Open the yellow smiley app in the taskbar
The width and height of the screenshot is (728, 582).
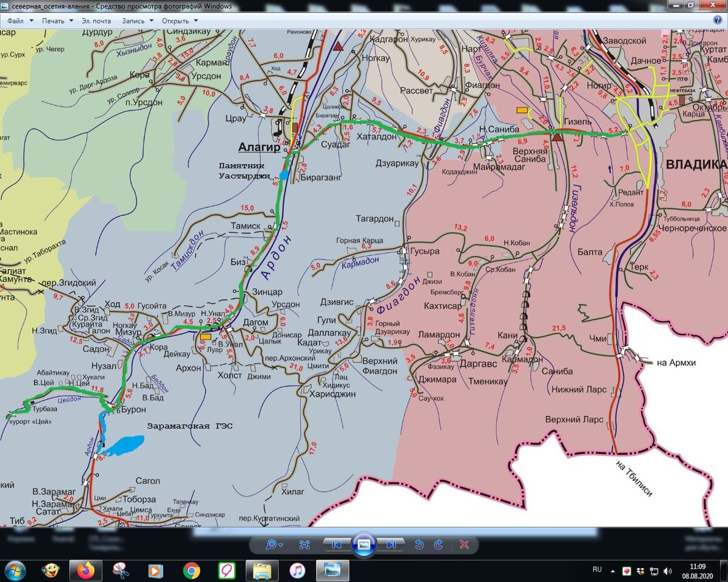tap(50, 570)
